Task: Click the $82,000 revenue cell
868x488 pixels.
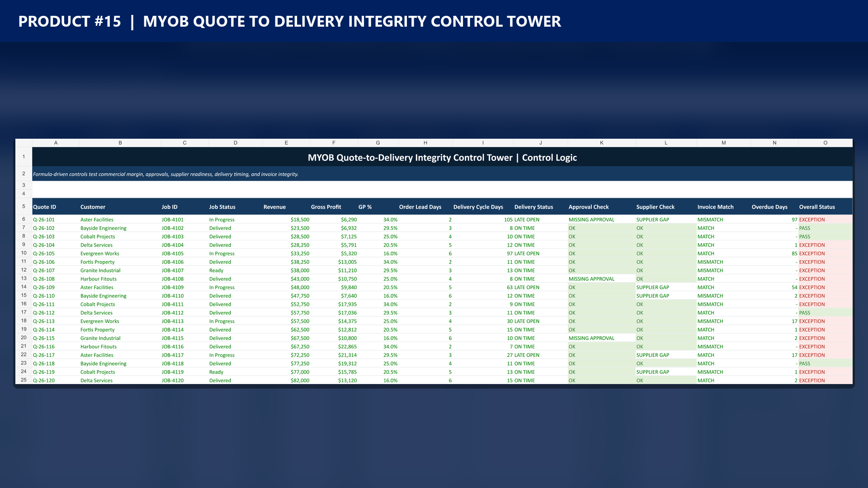Action: 286,380
